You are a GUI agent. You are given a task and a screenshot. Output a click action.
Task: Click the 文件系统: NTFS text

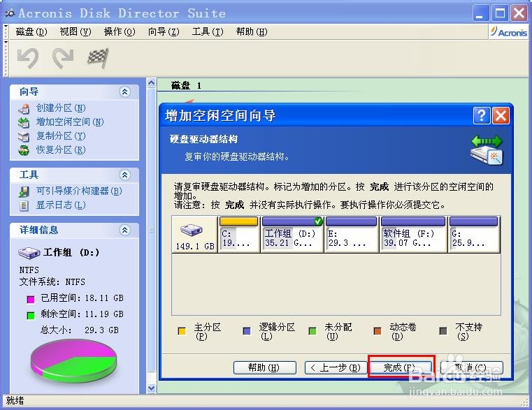tap(52, 281)
